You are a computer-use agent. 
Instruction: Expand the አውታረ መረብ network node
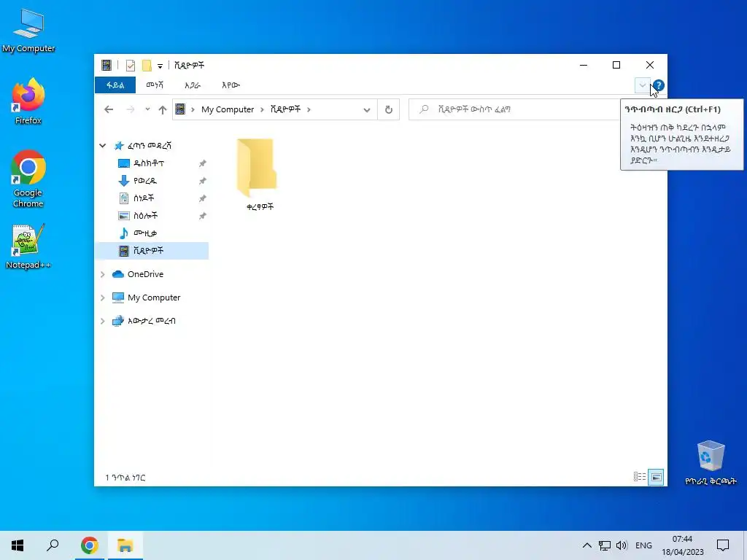point(102,321)
